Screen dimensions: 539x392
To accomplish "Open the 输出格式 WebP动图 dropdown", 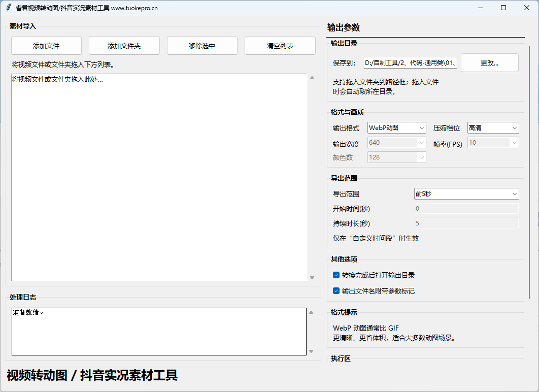I will (396, 128).
